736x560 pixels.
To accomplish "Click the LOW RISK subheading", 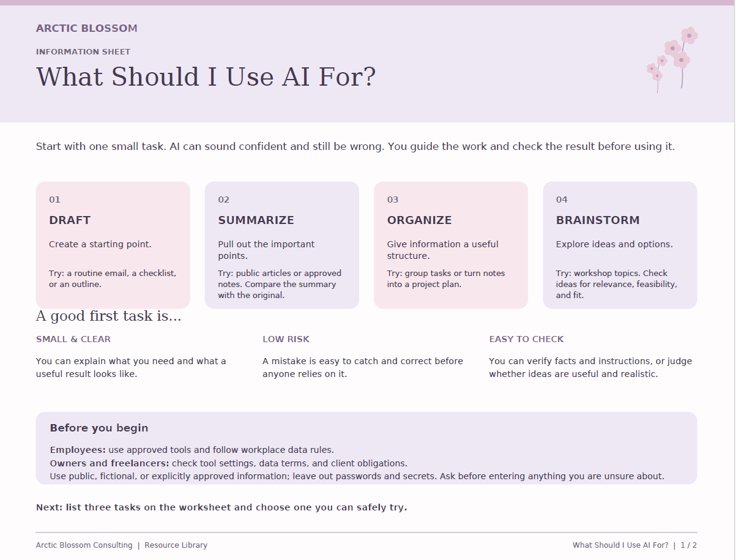I will (286, 339).
